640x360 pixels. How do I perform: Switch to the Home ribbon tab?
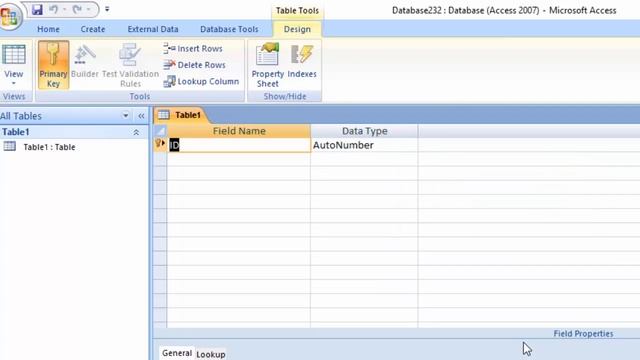(48, 29)
